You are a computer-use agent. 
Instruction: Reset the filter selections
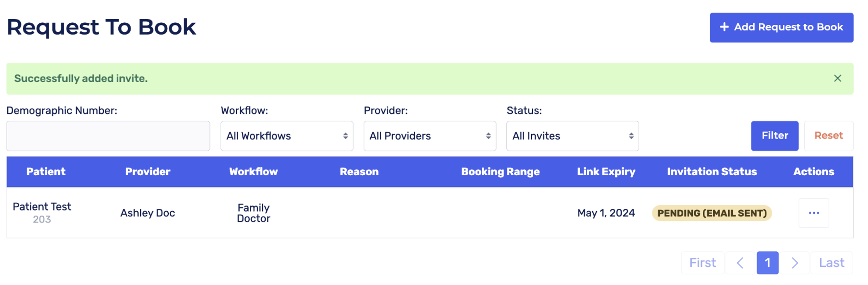[828, 136]
